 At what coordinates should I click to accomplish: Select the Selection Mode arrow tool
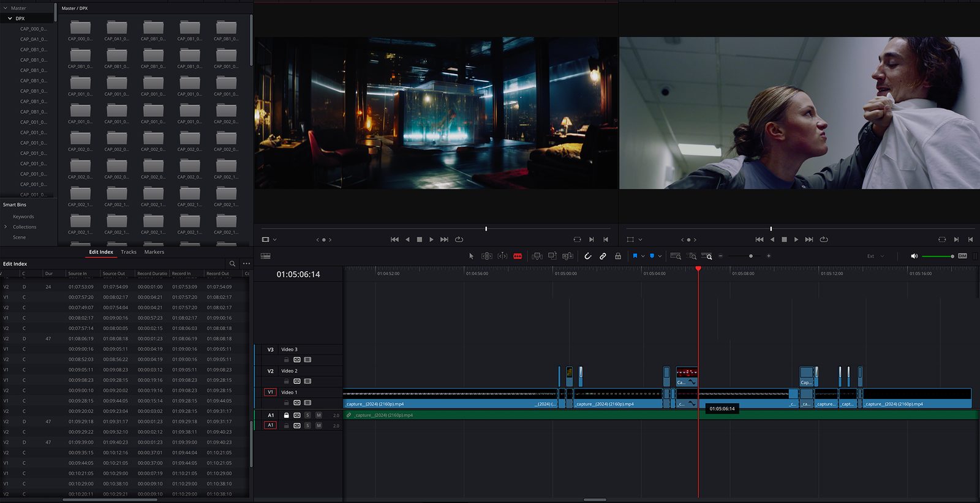click(x=471, y=256)
